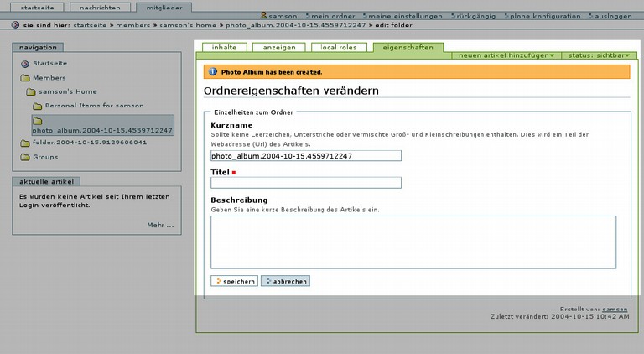This screenshot has width=644, height=354.
Task: Click the Personal Items folder icon
Action: click(37, 107)
